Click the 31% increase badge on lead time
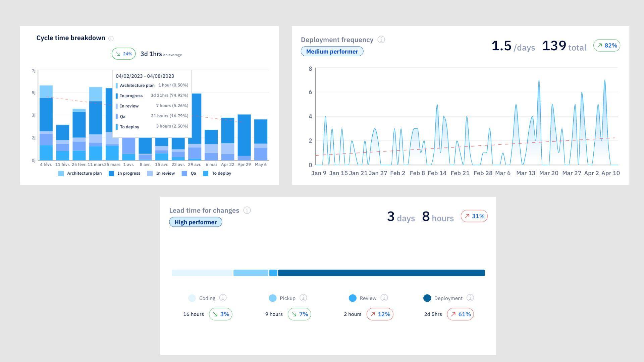 tap(474, 216)
